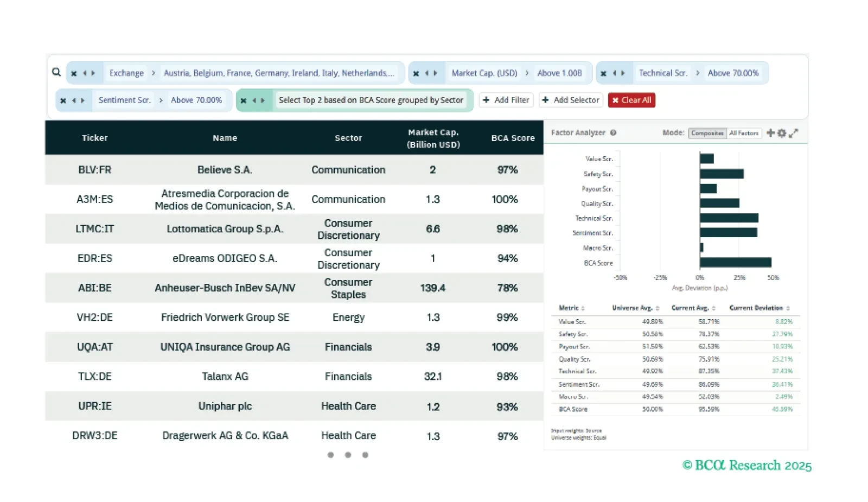Switch Mode to All Factors

pos(744,133)
